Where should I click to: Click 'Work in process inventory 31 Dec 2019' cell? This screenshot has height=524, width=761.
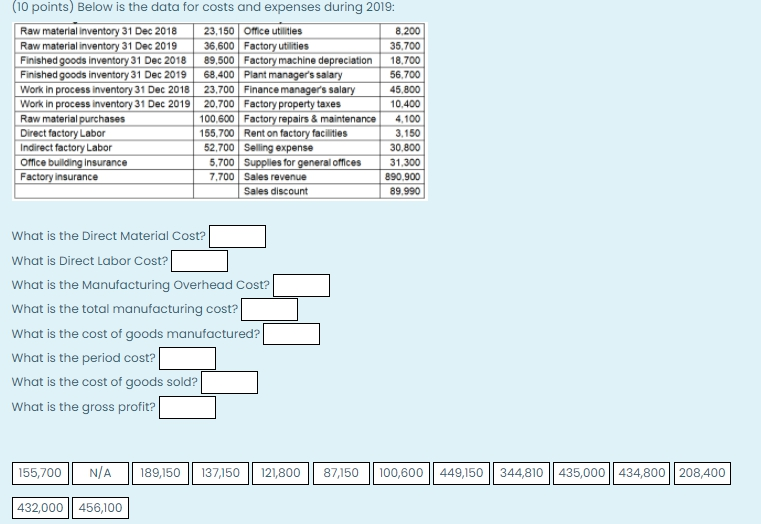pyautogui.click(x=104, y=104)
